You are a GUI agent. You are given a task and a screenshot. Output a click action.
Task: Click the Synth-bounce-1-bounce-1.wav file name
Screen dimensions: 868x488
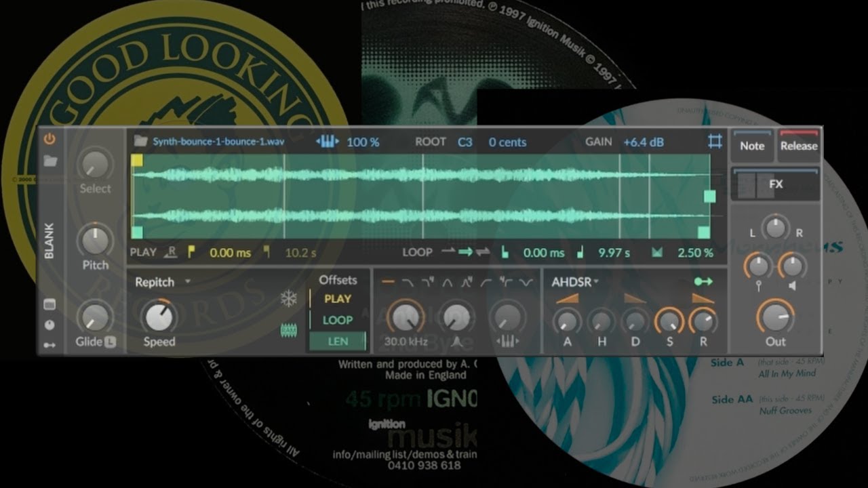pos(218,142)
